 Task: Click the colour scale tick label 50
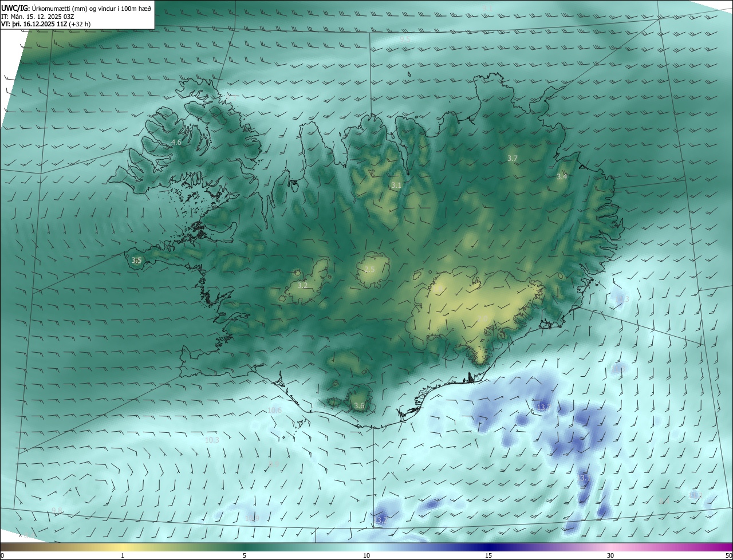point(728,556)
